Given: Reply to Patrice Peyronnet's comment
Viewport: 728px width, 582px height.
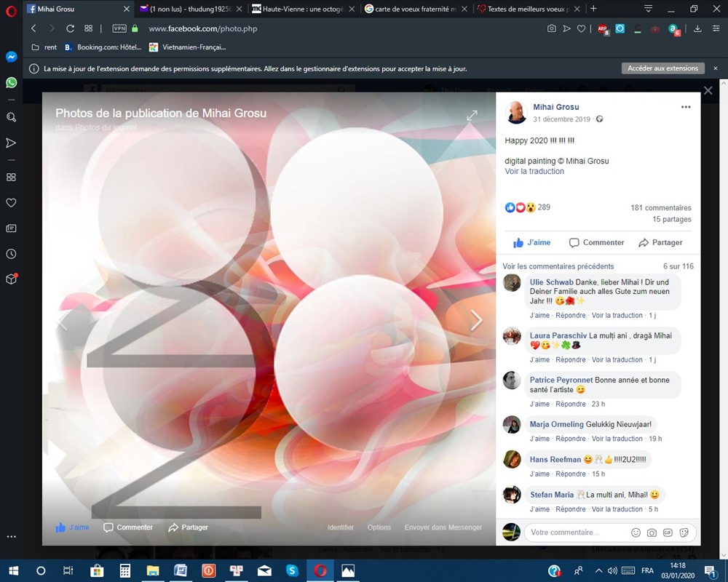Looking at the screenshot, I should tap(571, 404).
